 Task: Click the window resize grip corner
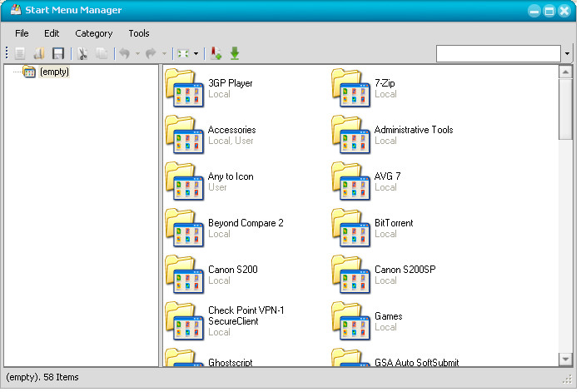568,379
